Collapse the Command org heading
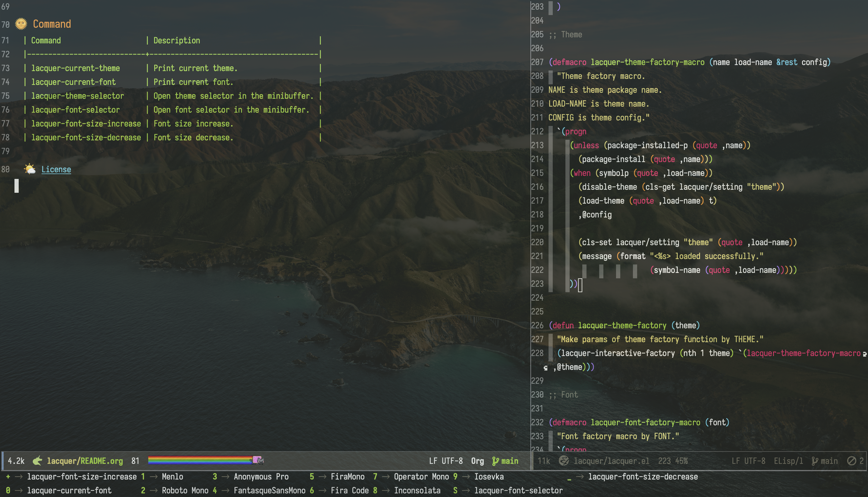The image size is (868, 497). click(x=52, y=24)
